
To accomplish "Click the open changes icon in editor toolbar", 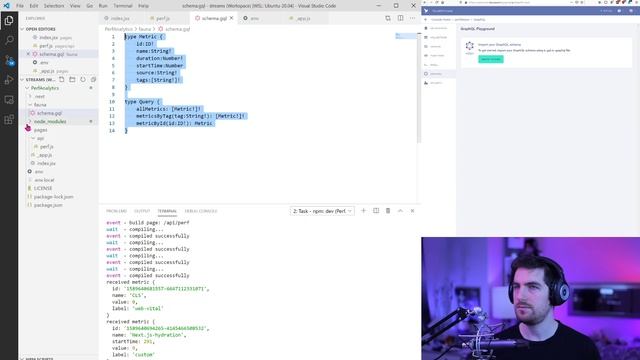I will point(388,18).
